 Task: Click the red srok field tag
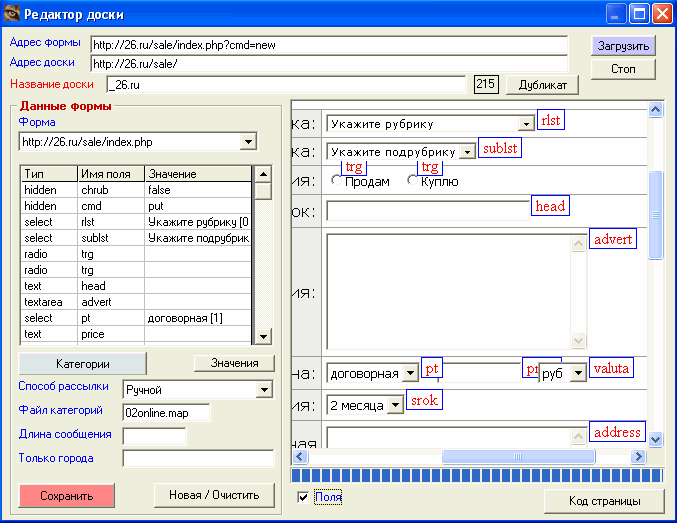(x=424, y=400)
